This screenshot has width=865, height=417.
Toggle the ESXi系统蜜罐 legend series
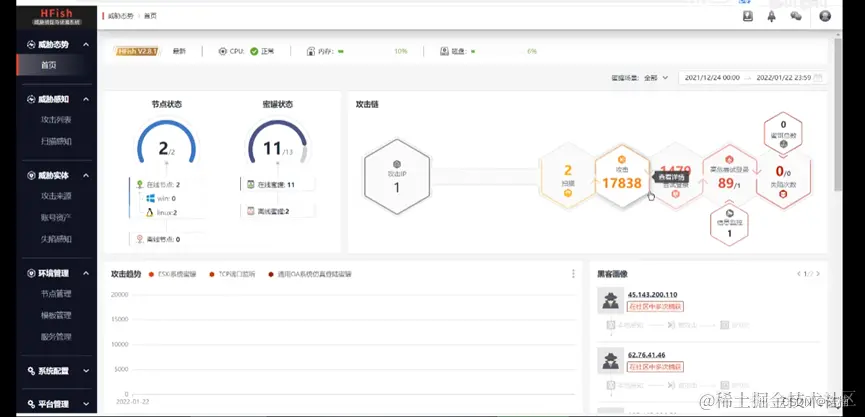click(x=172, y=274)
